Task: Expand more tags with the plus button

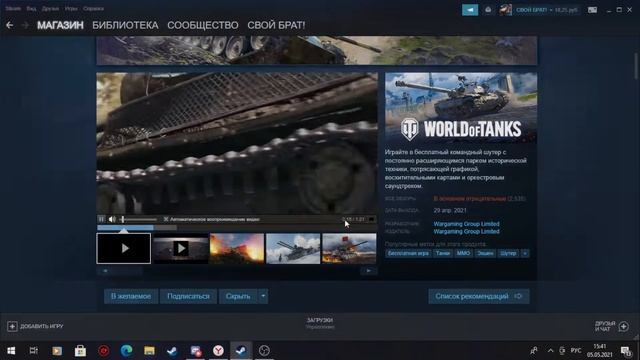Action: (525, 253)
